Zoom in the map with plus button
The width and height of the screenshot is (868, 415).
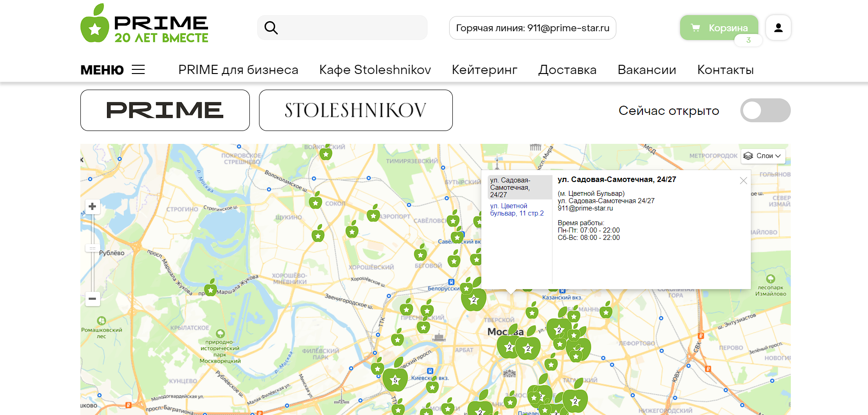pos(92,206)
